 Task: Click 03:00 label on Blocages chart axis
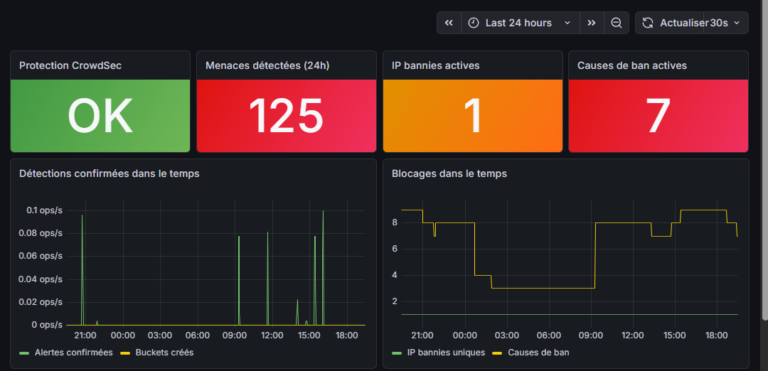[507, 336]
